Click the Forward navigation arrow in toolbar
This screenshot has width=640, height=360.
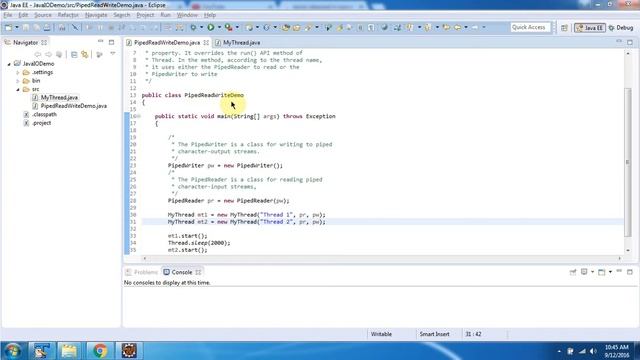[x=475, y=27]
